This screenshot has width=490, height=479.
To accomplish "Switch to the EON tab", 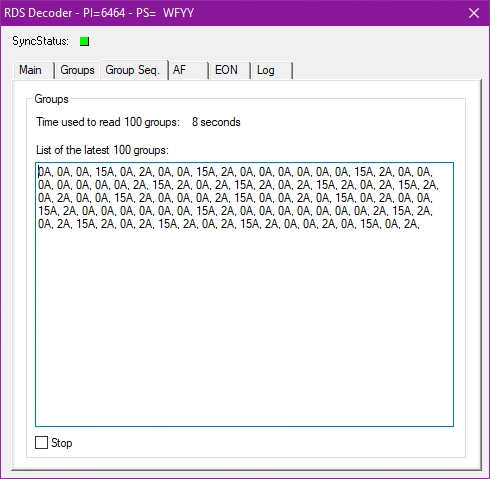I will point(230,70).
